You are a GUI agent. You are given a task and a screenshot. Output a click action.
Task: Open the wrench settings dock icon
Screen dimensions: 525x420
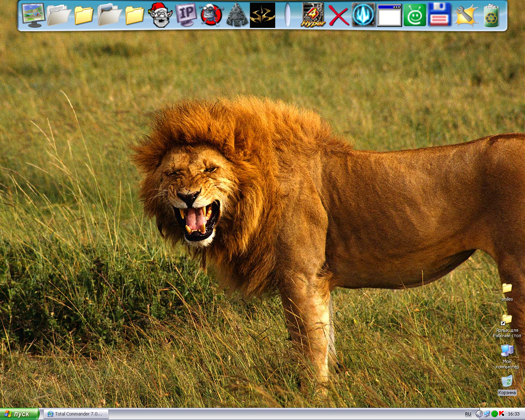[x=465, y=15]
